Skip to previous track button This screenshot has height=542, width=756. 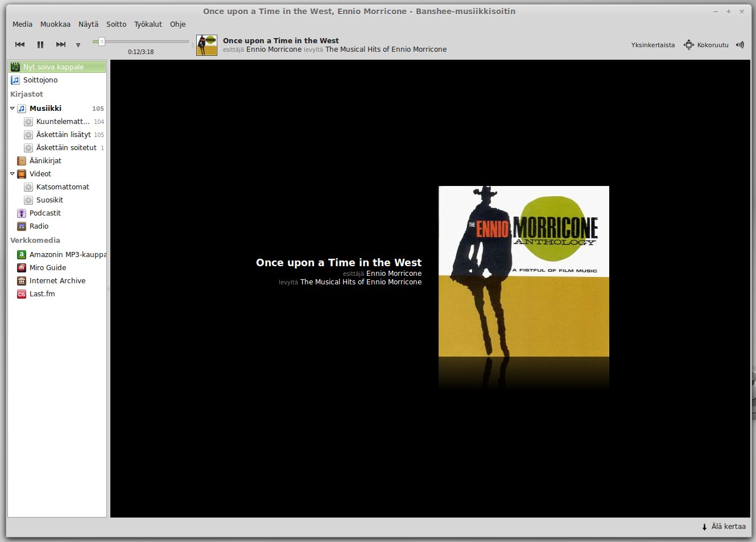click(20, 44)
